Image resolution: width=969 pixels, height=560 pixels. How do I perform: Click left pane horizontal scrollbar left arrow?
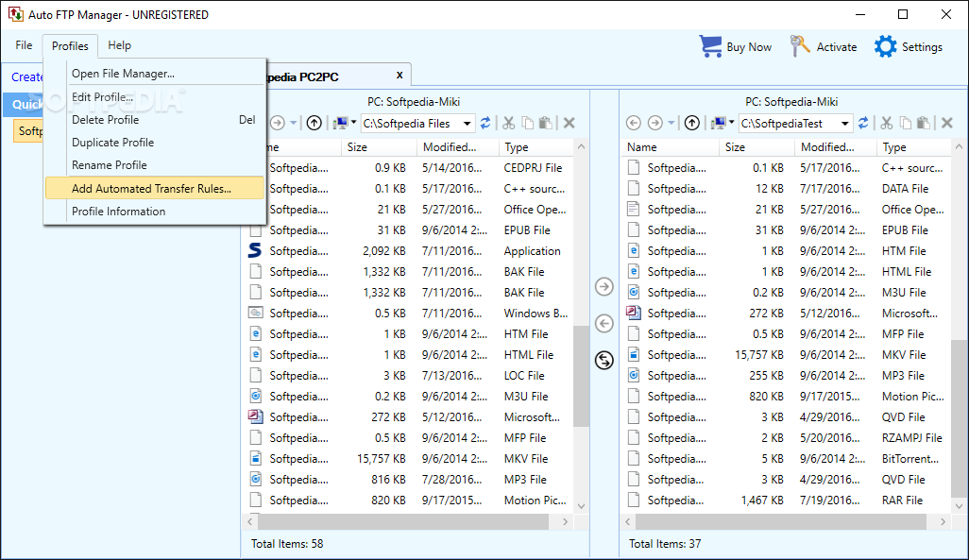tap(250, 521)
